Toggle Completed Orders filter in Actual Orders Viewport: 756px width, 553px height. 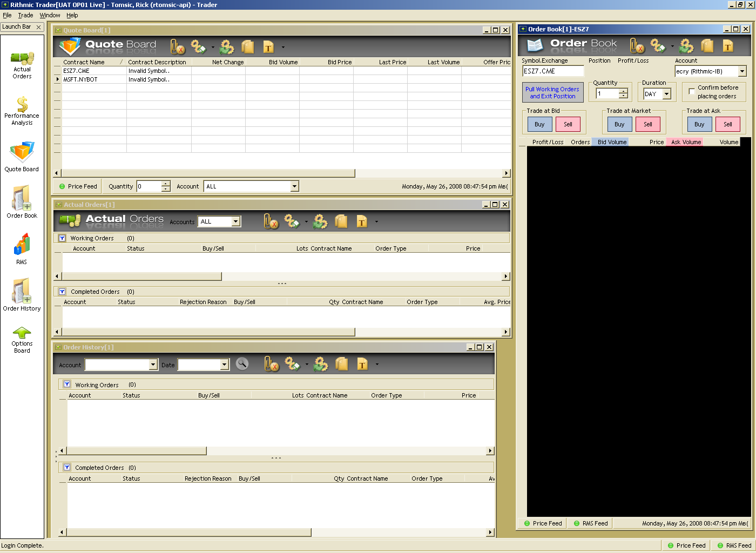tap(62, 292)
